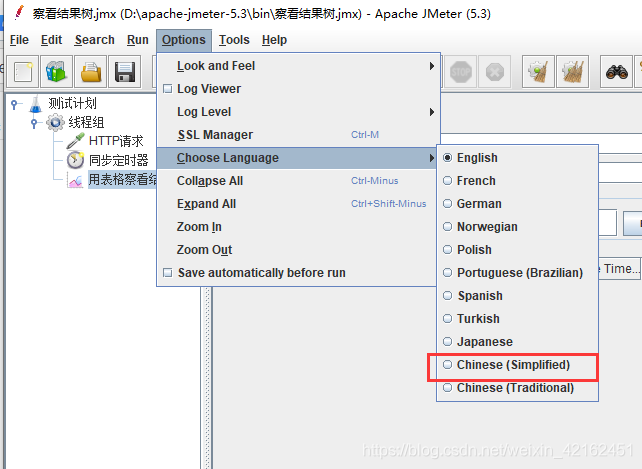The height and width of the screenshot is (469, 642).
Task: Toggle the Log Viewer checkbox
Action: 167,88
